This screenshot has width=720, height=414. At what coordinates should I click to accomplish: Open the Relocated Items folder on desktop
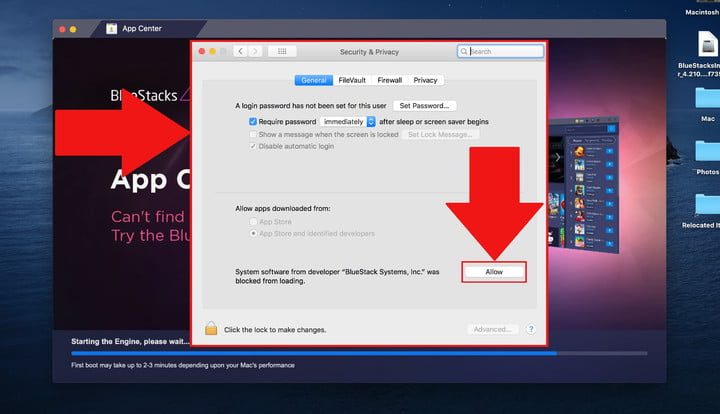coord(708,204)
